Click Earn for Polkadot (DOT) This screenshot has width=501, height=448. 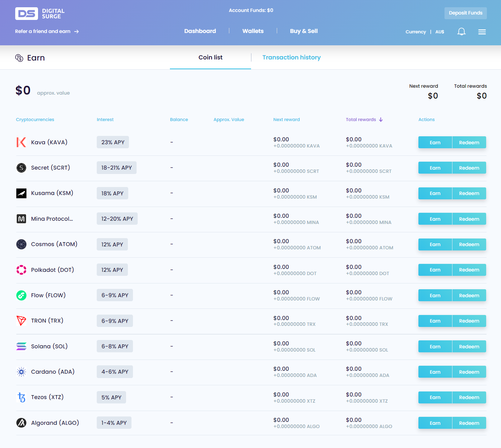435,270
